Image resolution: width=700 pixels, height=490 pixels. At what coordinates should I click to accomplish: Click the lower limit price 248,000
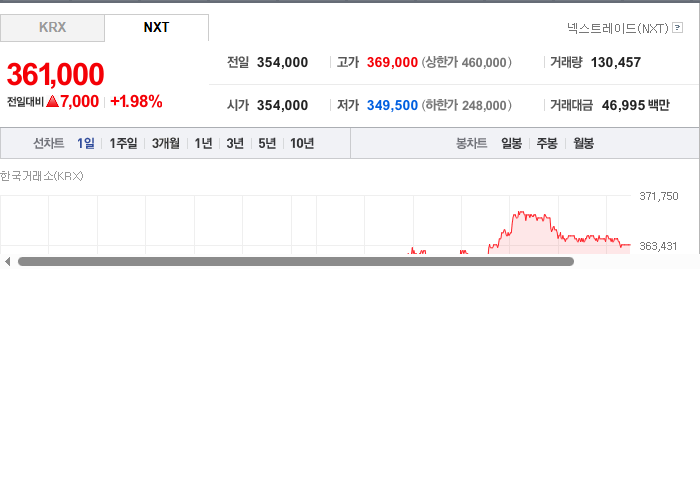coord(484,105)
